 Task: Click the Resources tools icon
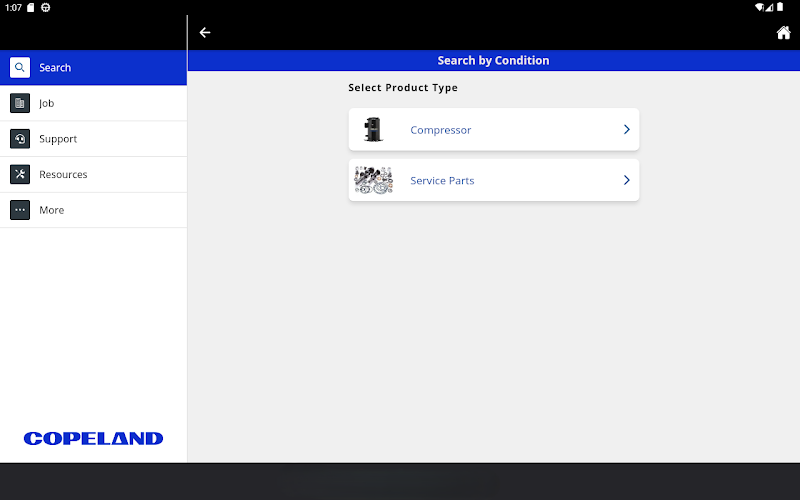coord(20,174)
